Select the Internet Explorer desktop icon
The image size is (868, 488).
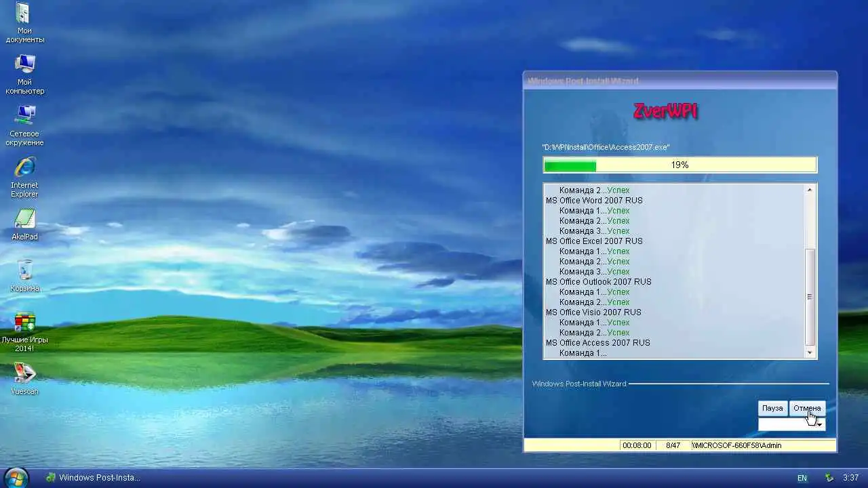click(x=25, y=178)
